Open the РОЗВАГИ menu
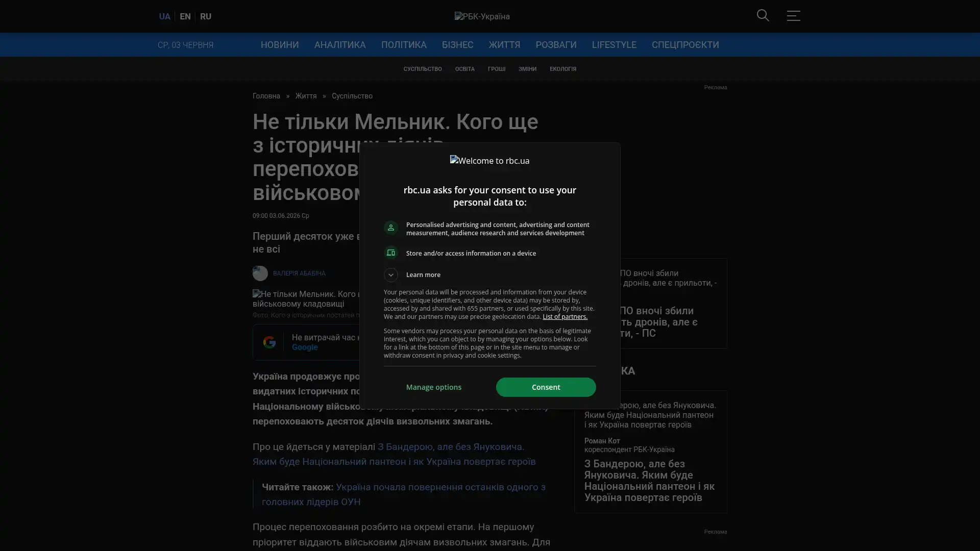 pyautogui.click(x=556, y=45)
